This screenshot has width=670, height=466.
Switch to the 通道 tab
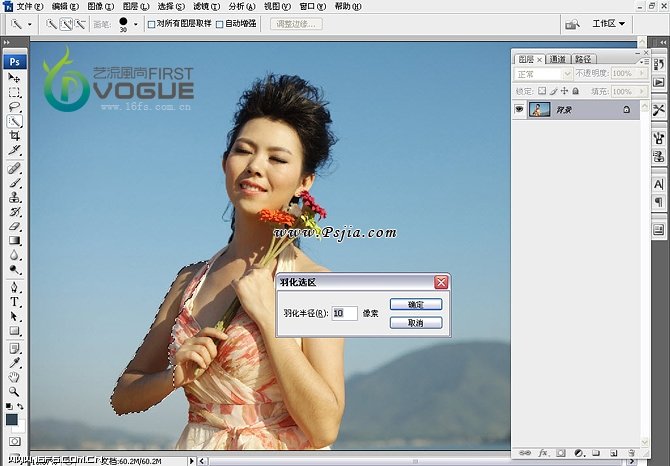click(x=557, y=59)
